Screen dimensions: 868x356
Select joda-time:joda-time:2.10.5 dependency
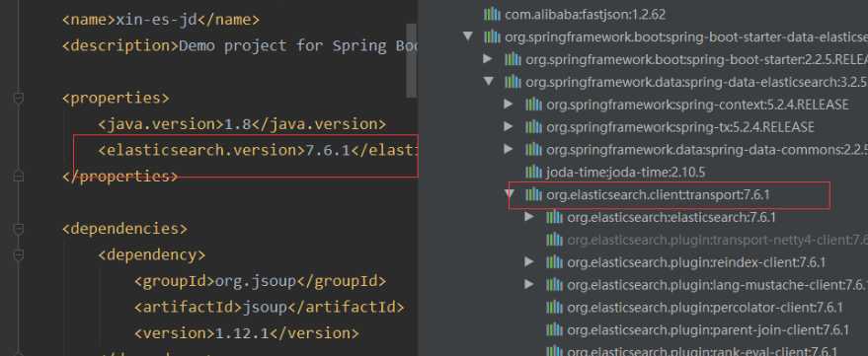[x=625, y=172]
